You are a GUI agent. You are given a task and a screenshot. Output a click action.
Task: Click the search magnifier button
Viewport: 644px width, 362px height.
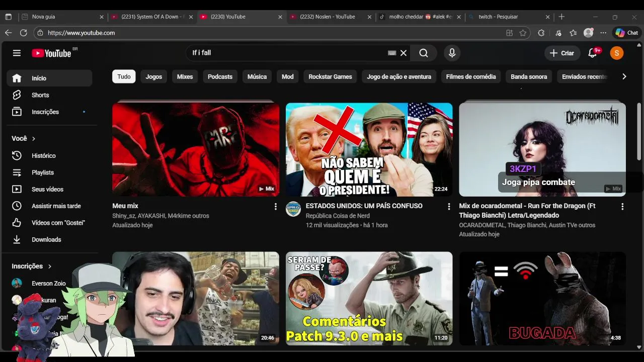(424, 53)
